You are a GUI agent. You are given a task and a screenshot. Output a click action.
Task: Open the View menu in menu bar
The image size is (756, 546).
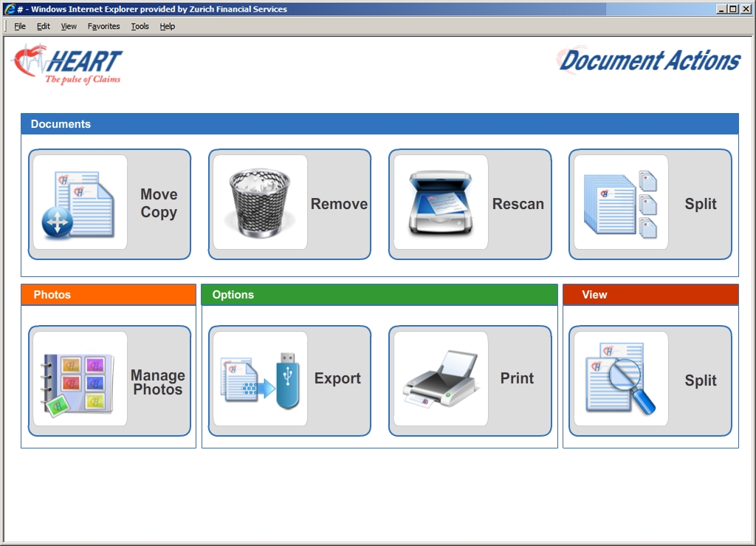click(69, 26)
